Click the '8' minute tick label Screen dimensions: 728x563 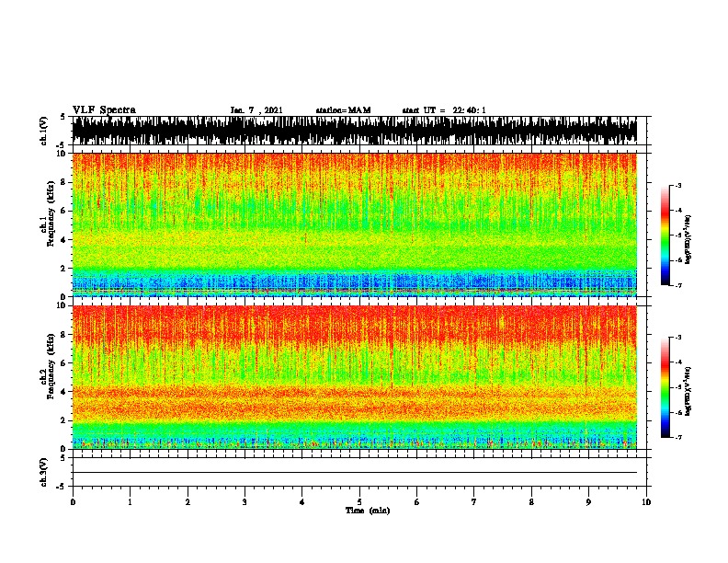click(x=531, y=502)
